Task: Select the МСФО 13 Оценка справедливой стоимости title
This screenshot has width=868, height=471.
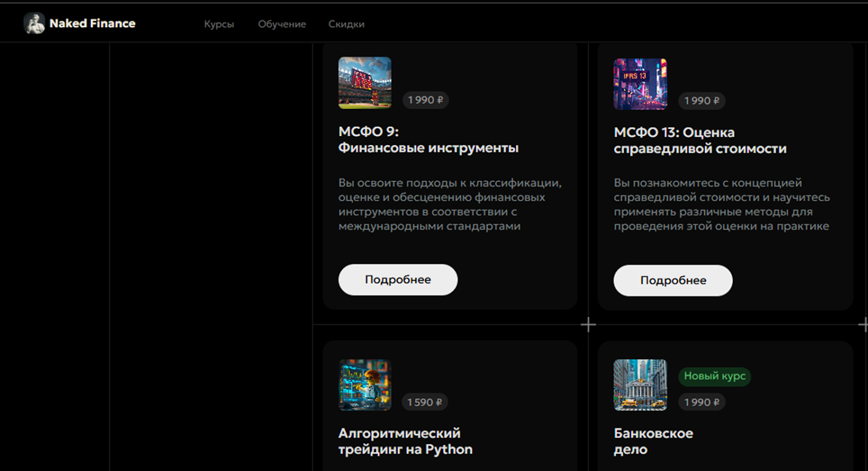Action: point(700,141)
